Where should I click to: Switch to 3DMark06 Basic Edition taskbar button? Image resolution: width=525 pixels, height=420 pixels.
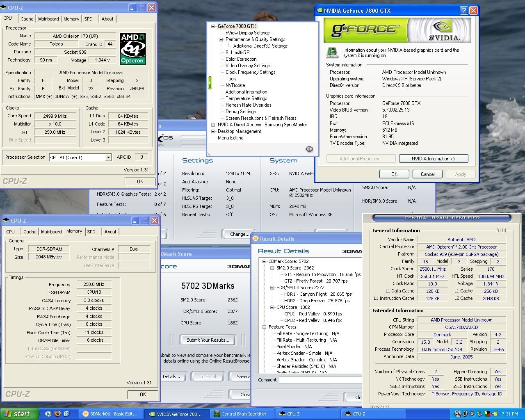[x=110, y=414]
